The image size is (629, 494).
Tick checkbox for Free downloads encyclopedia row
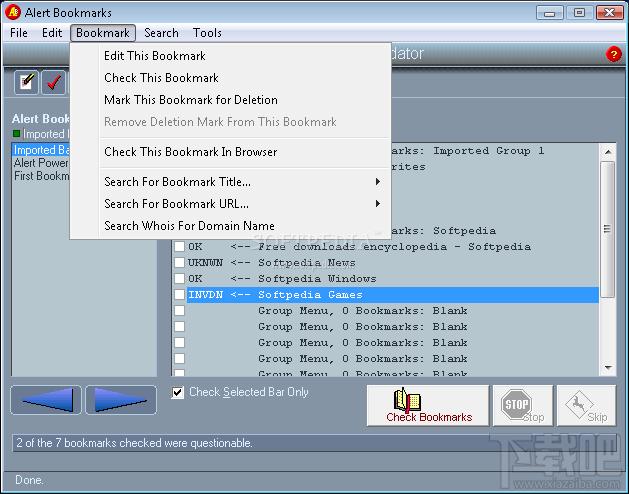coord(179,246)
